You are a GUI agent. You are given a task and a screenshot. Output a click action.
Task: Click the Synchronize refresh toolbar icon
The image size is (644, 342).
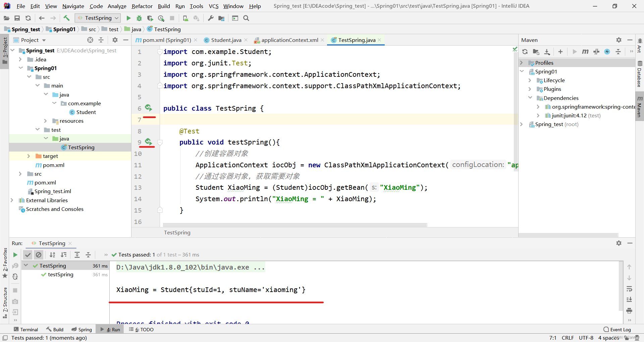28,18
